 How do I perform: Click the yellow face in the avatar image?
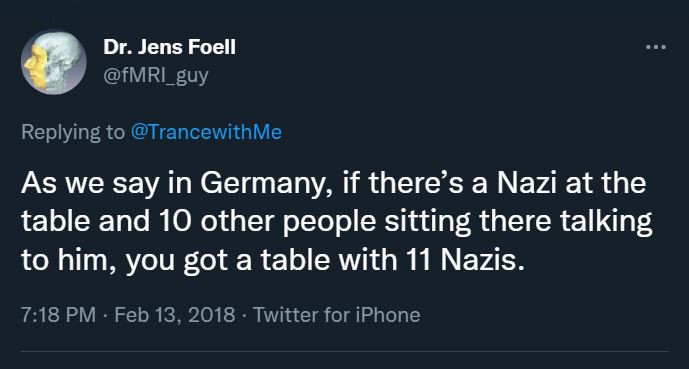pos(36,69)
